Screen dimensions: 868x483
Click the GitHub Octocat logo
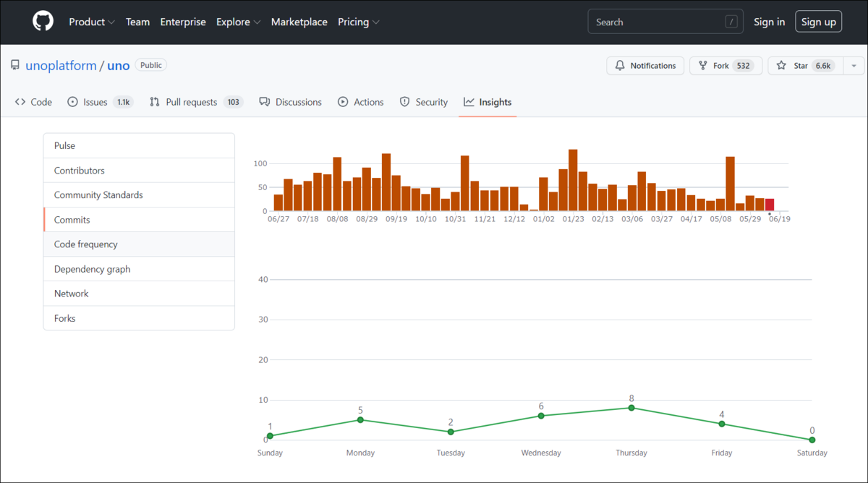pyautogui.click(x=43, y=22)
